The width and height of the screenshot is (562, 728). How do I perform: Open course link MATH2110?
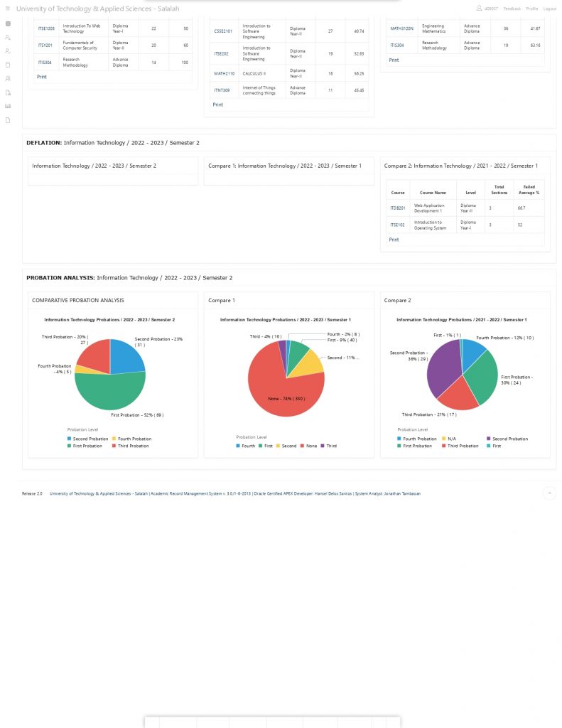(x=224, y=74)
